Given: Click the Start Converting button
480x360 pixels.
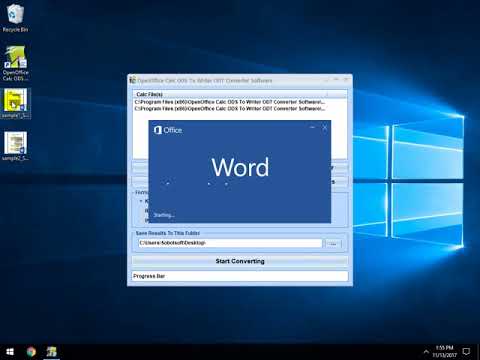Looking at the screenshot, I should pos(240,261).
